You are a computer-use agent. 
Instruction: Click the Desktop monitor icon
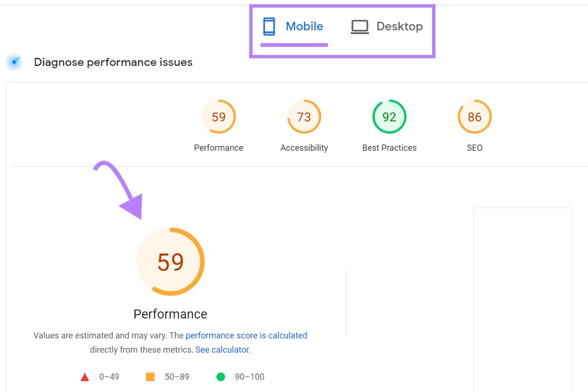(360, 27)
